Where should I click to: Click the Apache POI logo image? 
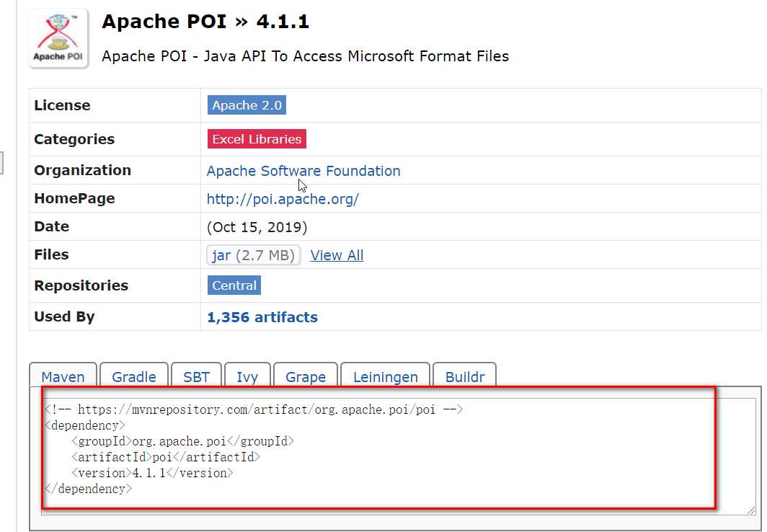coord(58,38)
